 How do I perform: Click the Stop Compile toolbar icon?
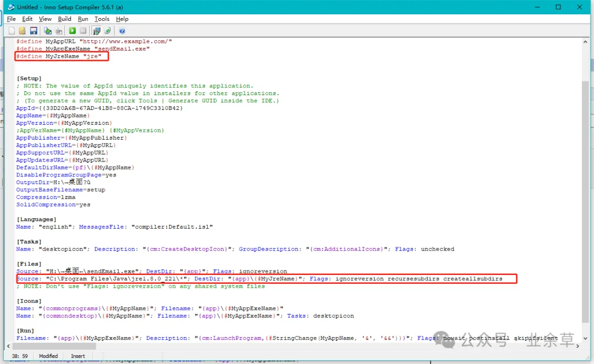click(58, 31)
